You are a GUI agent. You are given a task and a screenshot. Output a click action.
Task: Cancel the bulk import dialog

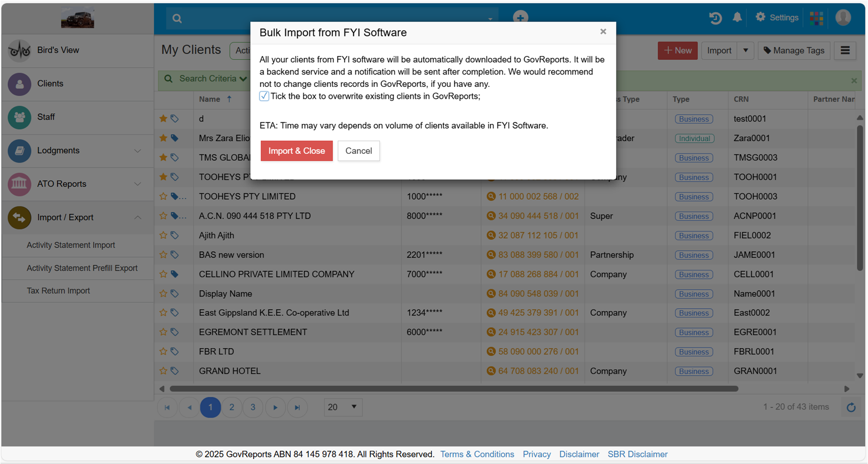pos(358,151)
